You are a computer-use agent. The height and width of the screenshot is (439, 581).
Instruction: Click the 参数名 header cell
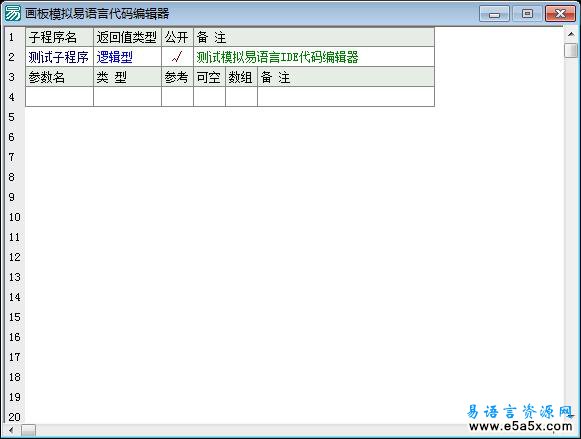click(x=59, y=77)
